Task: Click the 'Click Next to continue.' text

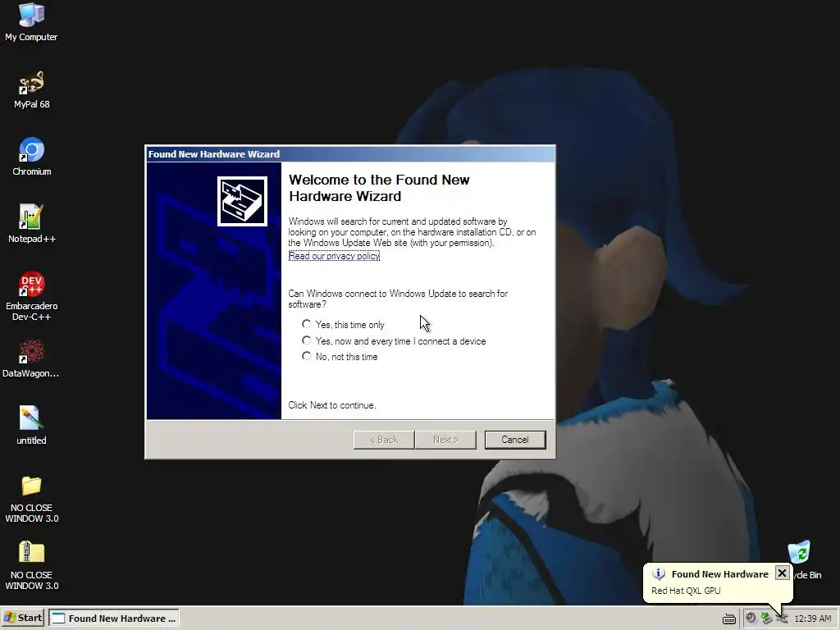Action: [x=332, y=405]
